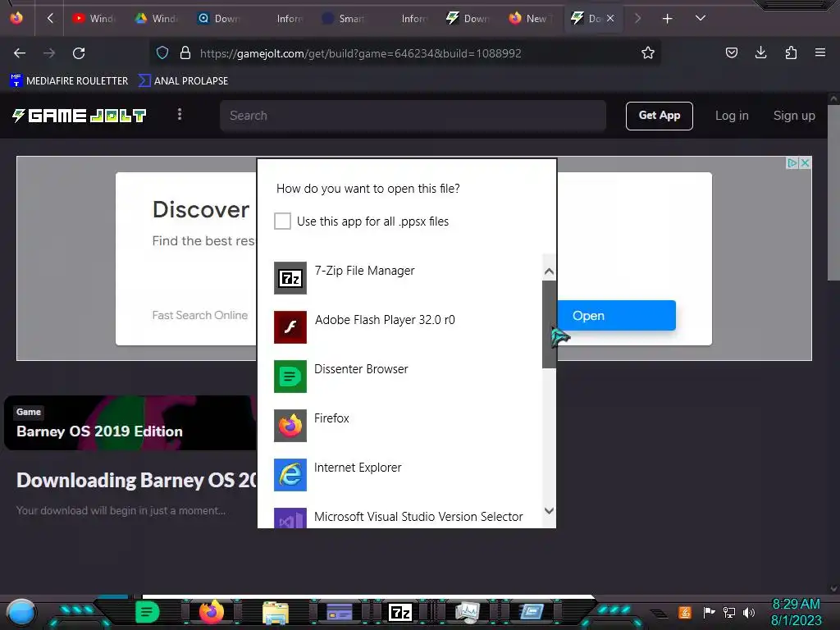Click the AdChoices triangle icon
Image resolution: width=840 pixels, height=630 pixels.
tap(792, 163)
